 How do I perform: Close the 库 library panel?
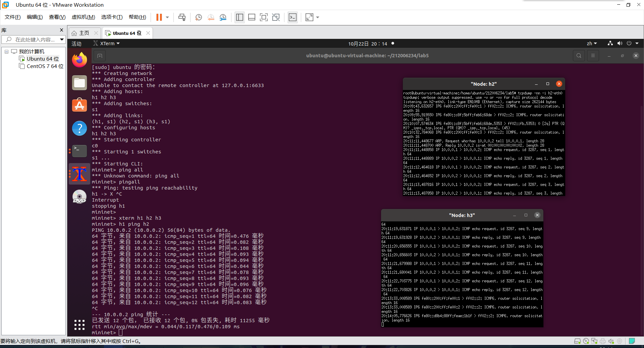point(61,30)
